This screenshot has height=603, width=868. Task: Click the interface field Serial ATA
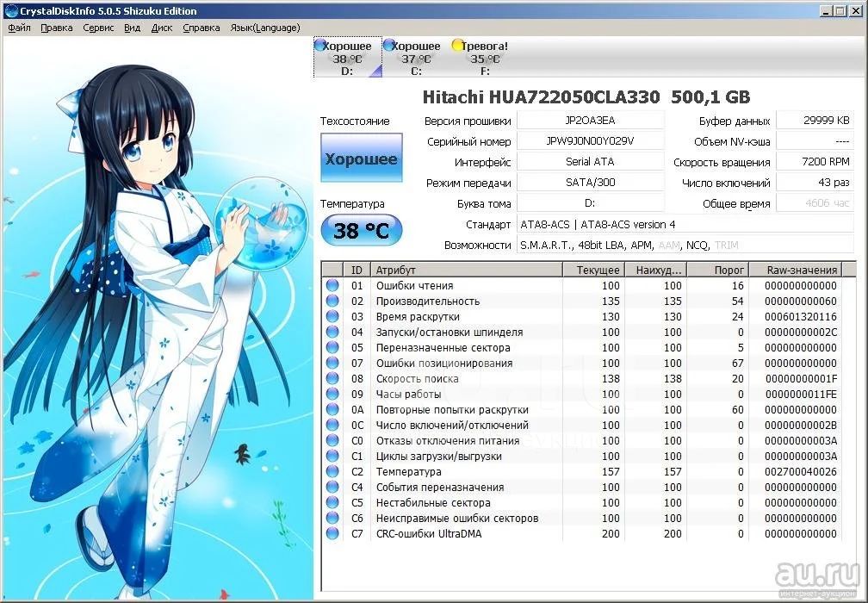pos(590,162)
